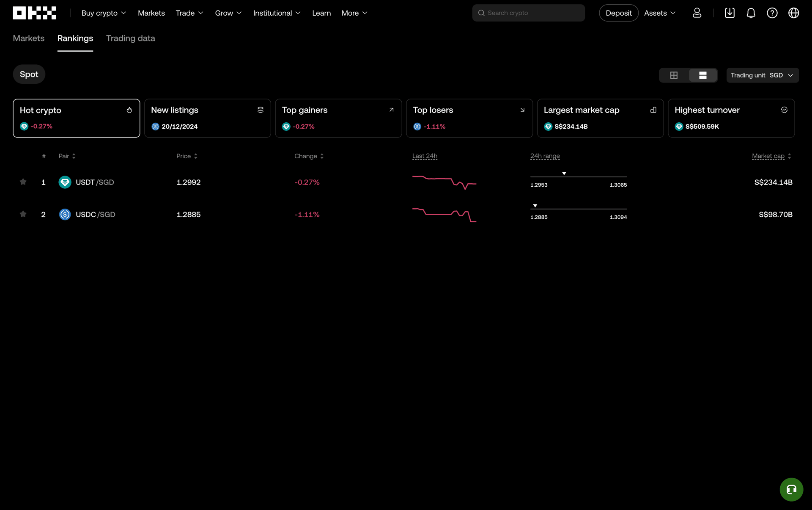Expand the Buy crypto menu

[104, 13]
